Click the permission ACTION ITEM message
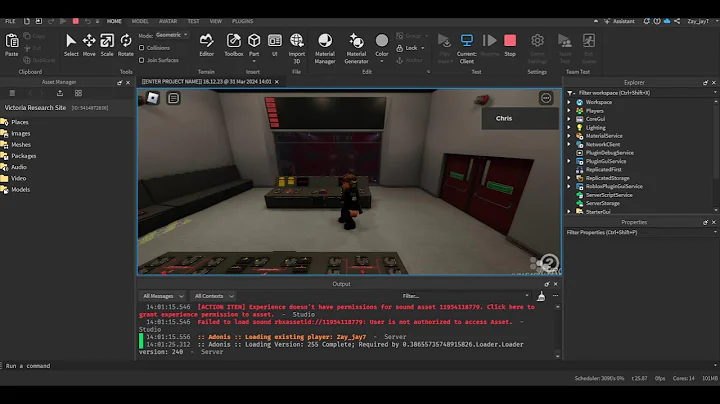 337,311
